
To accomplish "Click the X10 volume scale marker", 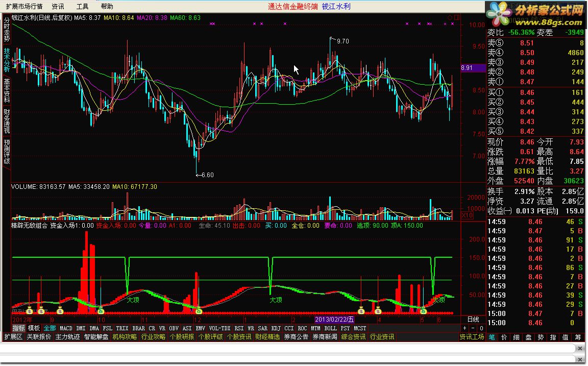I will pos(467,215).
